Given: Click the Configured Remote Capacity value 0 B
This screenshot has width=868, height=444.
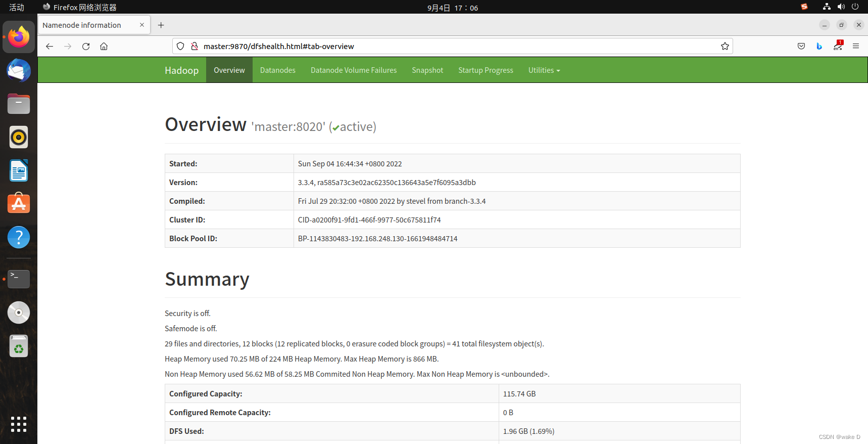Looking at the screenshot, I should (508, 413).
